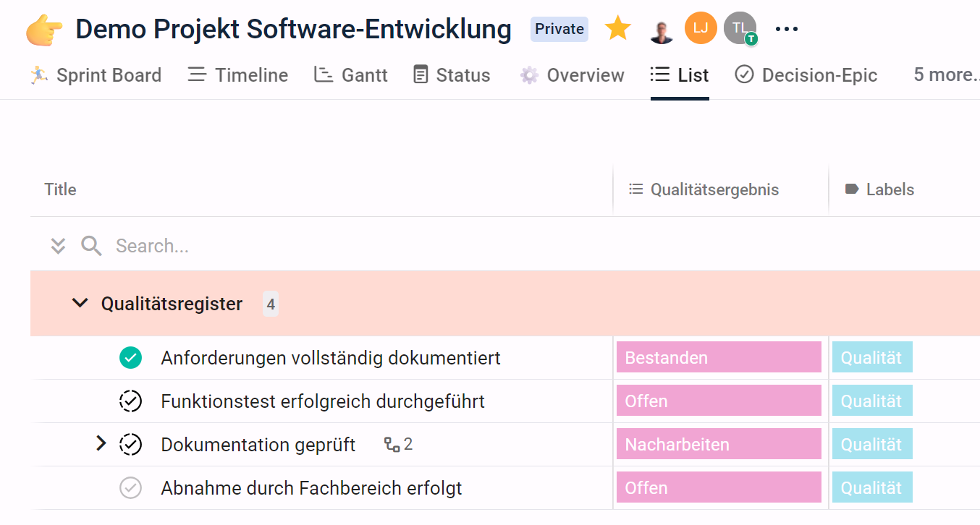Select the List tab

pyautogui.click(x=680, y=75)
